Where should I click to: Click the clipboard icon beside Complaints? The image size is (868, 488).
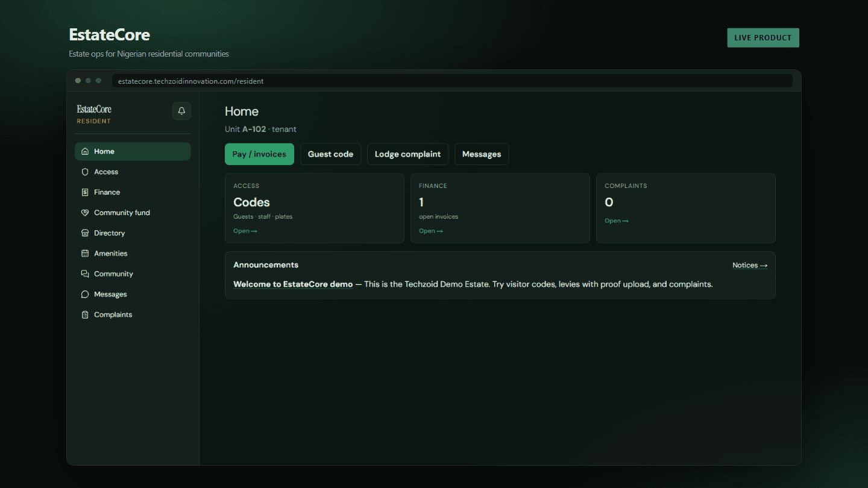[x=85, y=315]
